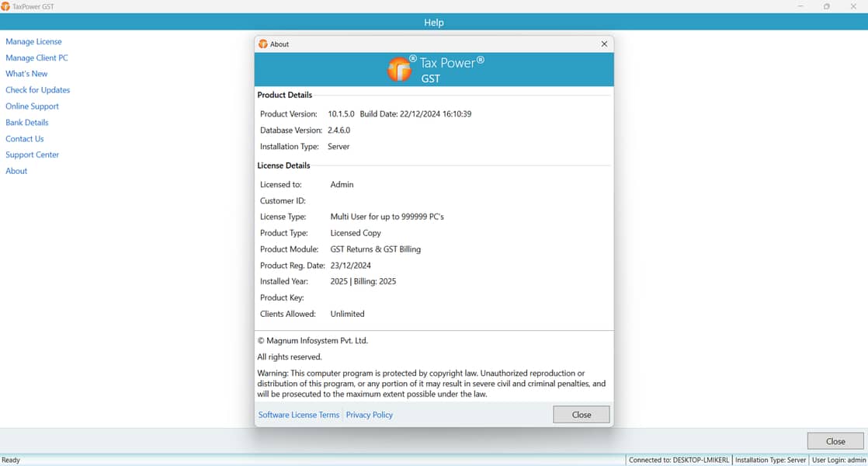Click the Help header title
Screen dimensions: 868x466
point(434,23)
